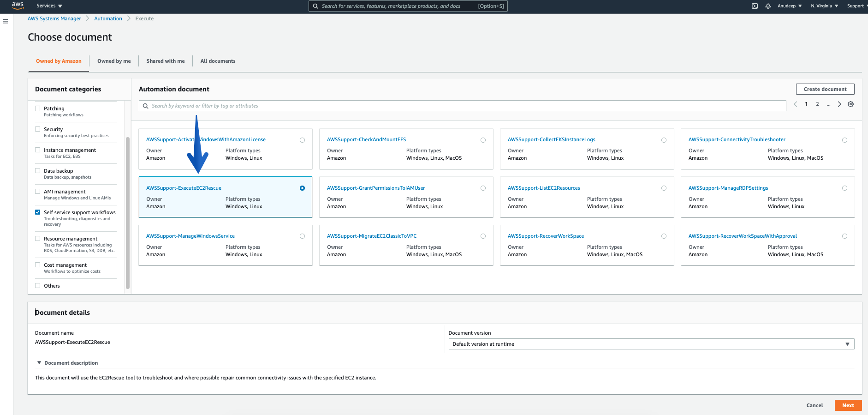The height and width of the screenshot is (415, 868).
Task: Open the document list preferences gear
Action: [x=850, y=104]
